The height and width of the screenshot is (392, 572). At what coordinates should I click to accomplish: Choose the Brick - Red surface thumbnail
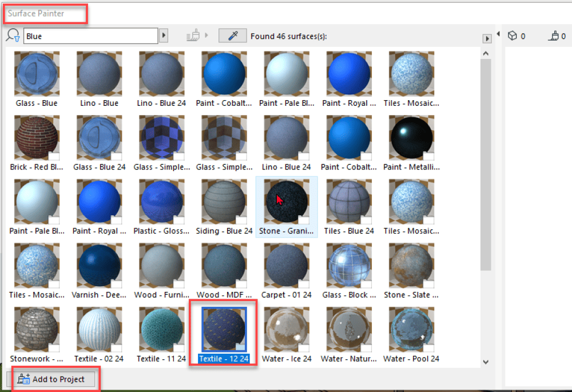[x=37, y=138]
